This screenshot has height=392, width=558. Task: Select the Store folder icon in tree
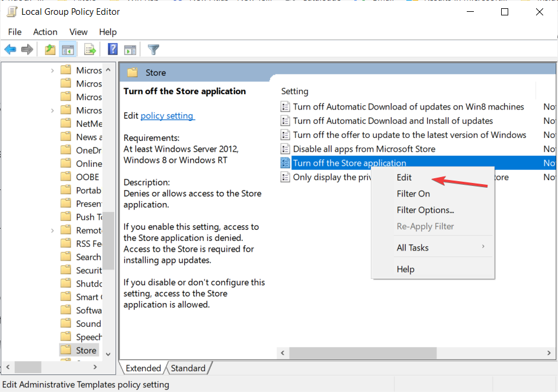click(x=66, y=350)
